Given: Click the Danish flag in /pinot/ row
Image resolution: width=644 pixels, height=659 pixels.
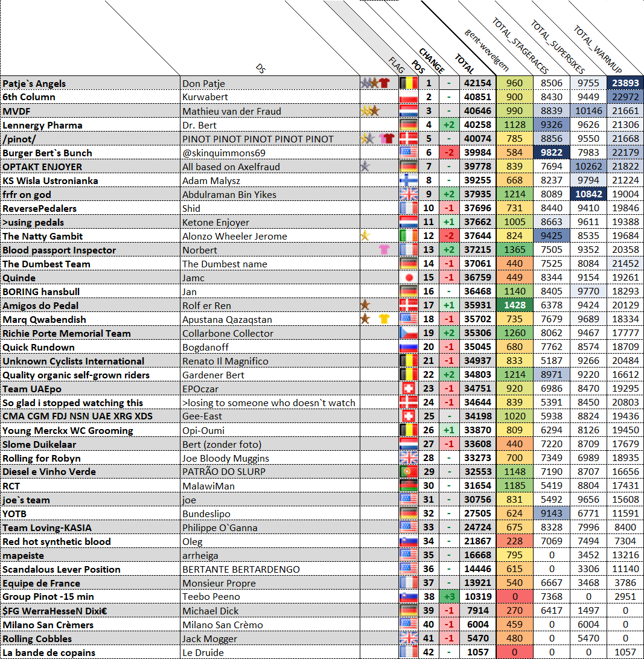Looking at the screenshot, I should tap(409, 138).
